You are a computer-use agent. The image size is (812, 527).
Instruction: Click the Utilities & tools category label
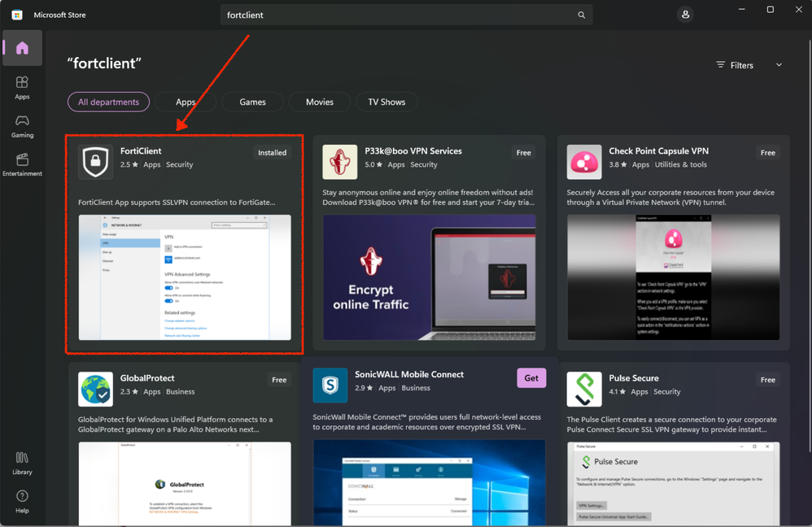pos(680,164)
